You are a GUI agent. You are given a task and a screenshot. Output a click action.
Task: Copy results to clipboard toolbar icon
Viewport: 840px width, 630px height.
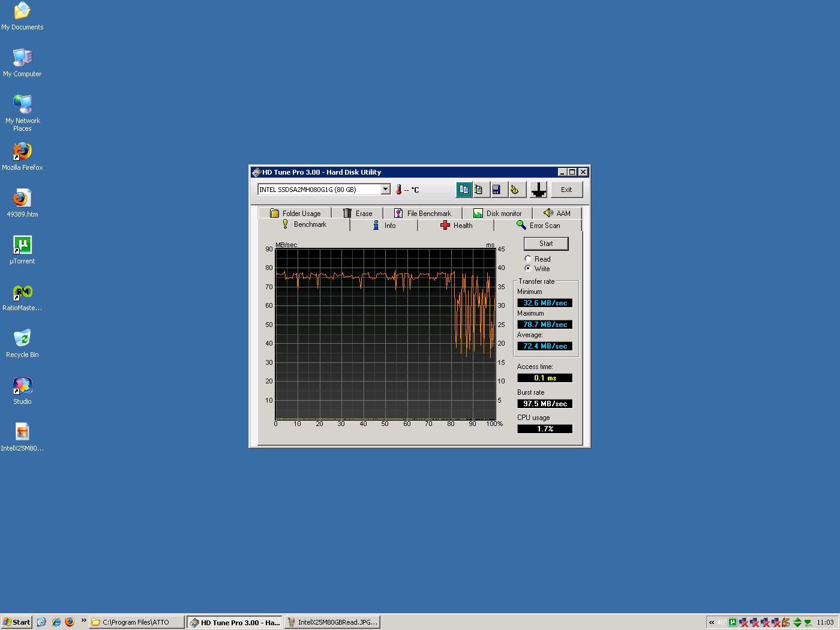[464, 190]
